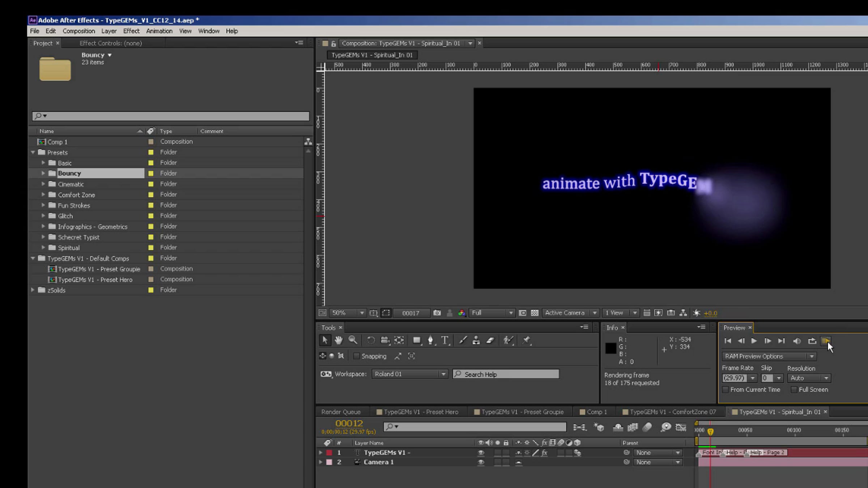
Task: Click the Project panel search field
Action: pyautogui.click(x=171, y=116)
